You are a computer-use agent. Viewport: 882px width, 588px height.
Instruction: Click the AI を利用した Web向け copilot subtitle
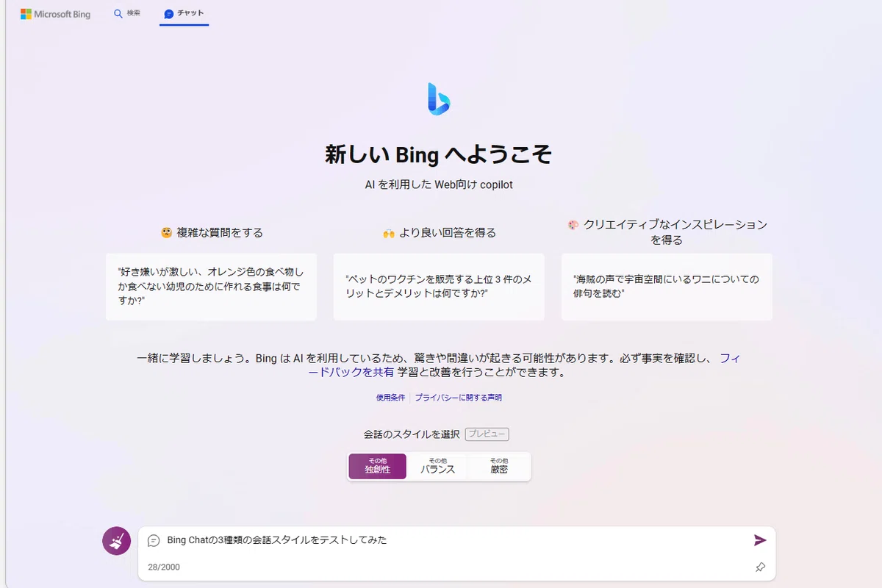point(439,184)
